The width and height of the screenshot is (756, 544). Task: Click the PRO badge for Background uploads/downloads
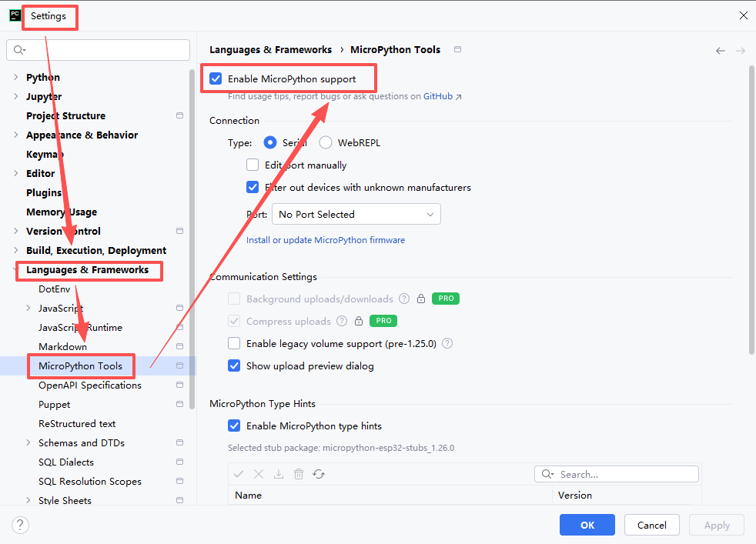pos(446,299)
